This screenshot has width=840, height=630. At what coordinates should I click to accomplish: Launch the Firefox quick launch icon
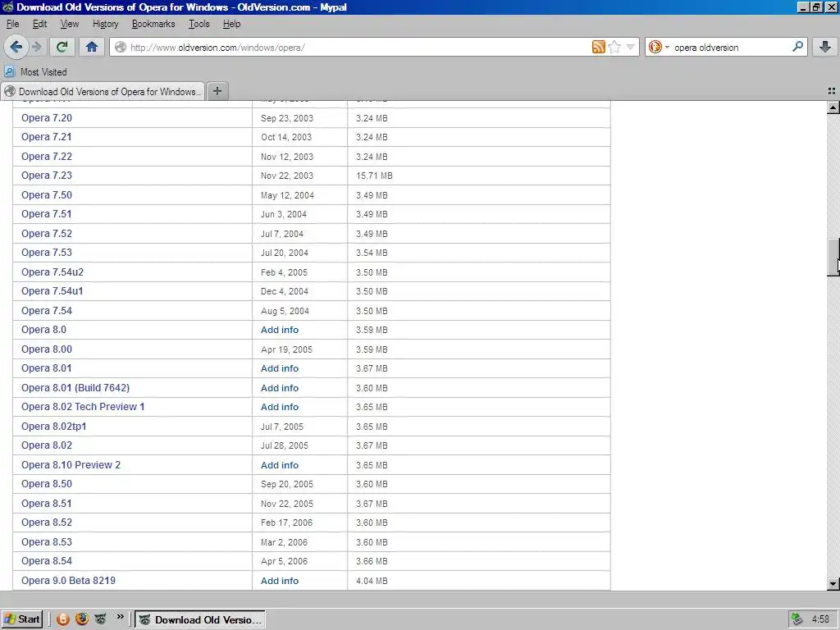click(x=82, y=619)
